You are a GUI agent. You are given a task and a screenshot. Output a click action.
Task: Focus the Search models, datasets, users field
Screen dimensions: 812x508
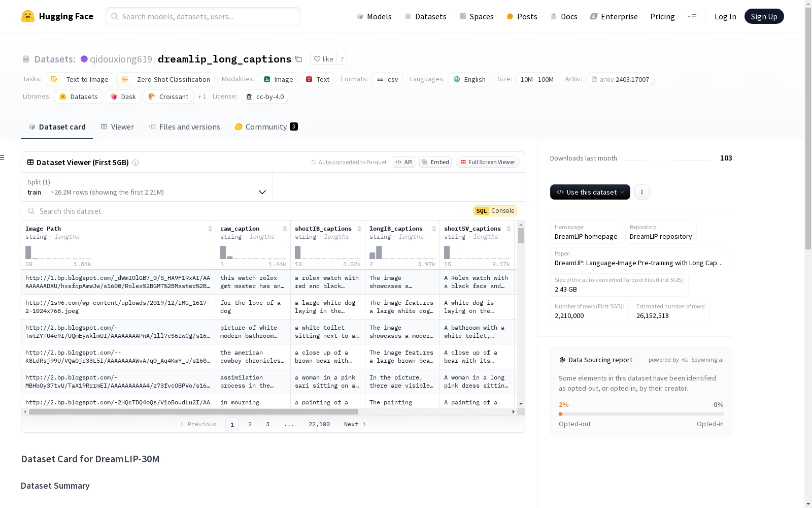click(203, 16)
